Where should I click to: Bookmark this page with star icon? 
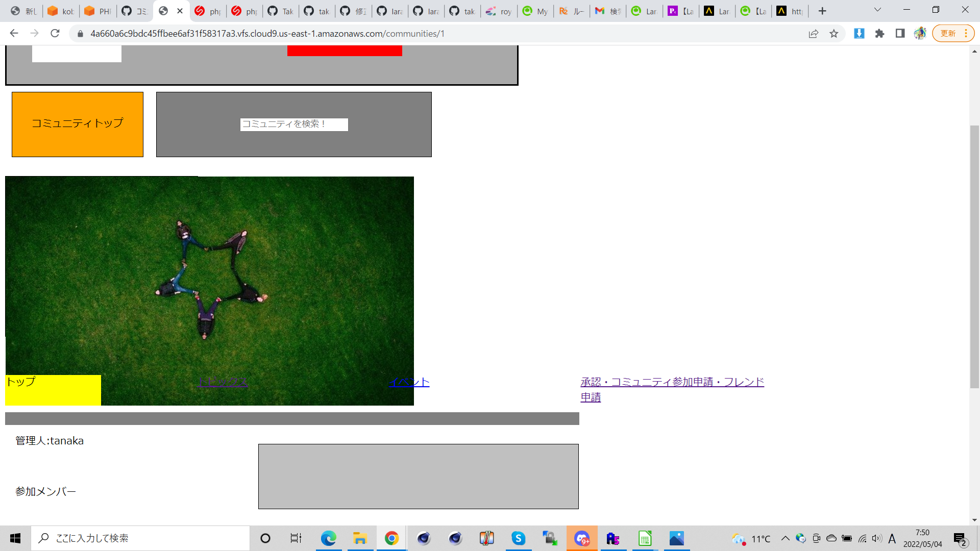click(834, 34)
